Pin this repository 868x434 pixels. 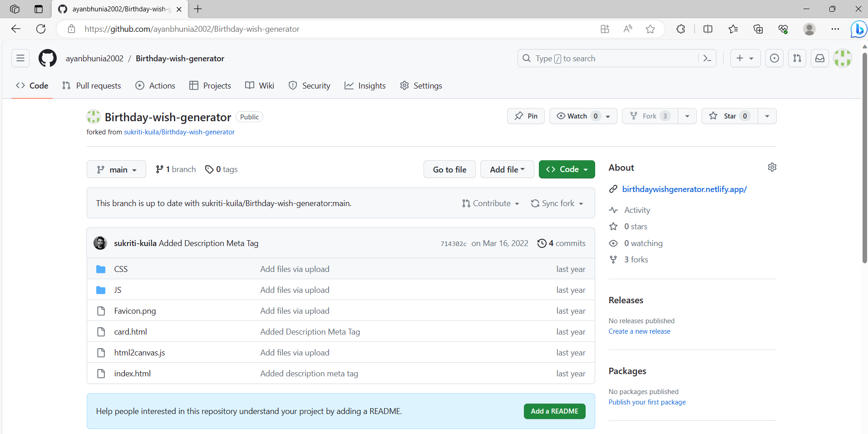pos(526,116)
